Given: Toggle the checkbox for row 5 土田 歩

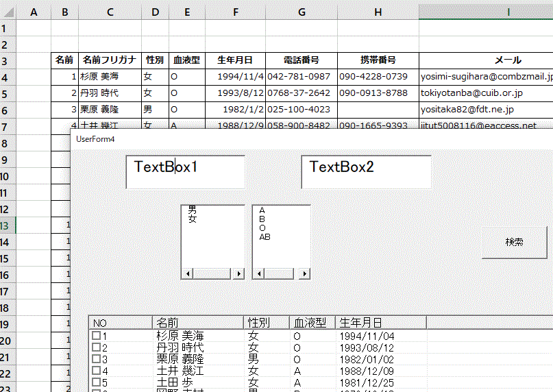Looking at the screenshot, I should pos(97,382).
